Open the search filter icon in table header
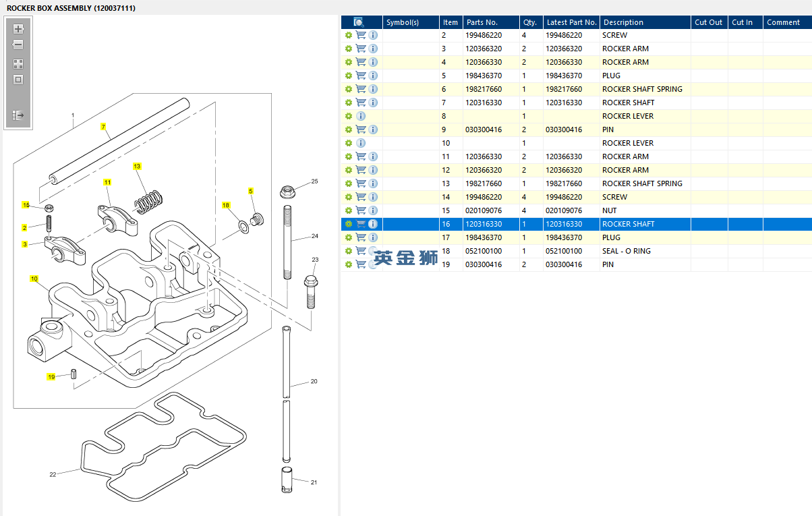The width and height of the screenshot is (812, 516). 359,22
